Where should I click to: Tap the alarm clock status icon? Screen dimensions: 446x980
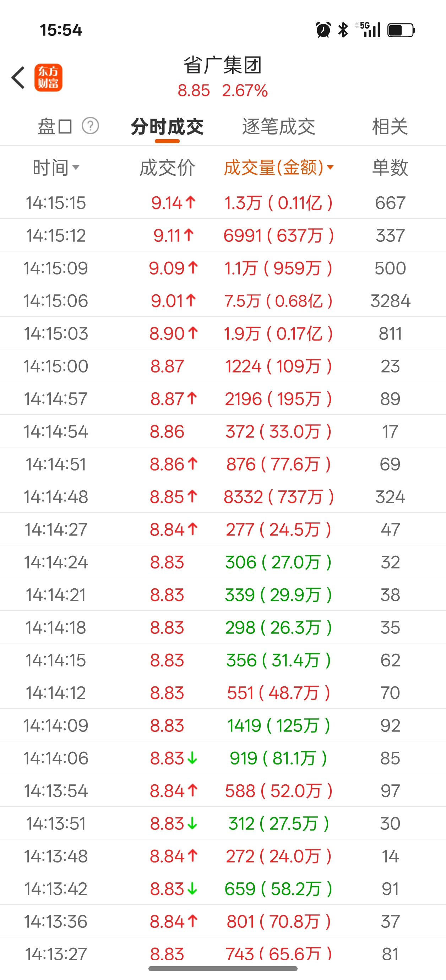tap(323, 30)
